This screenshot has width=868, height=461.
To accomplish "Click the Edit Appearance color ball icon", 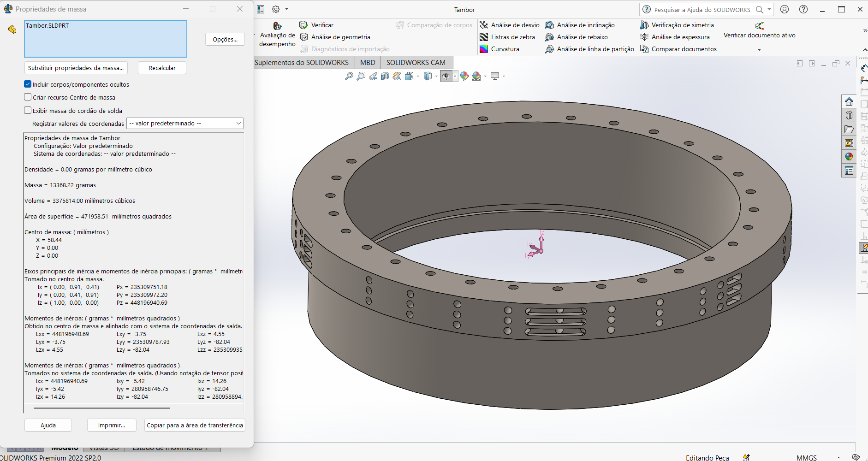I will pos(464,76).
